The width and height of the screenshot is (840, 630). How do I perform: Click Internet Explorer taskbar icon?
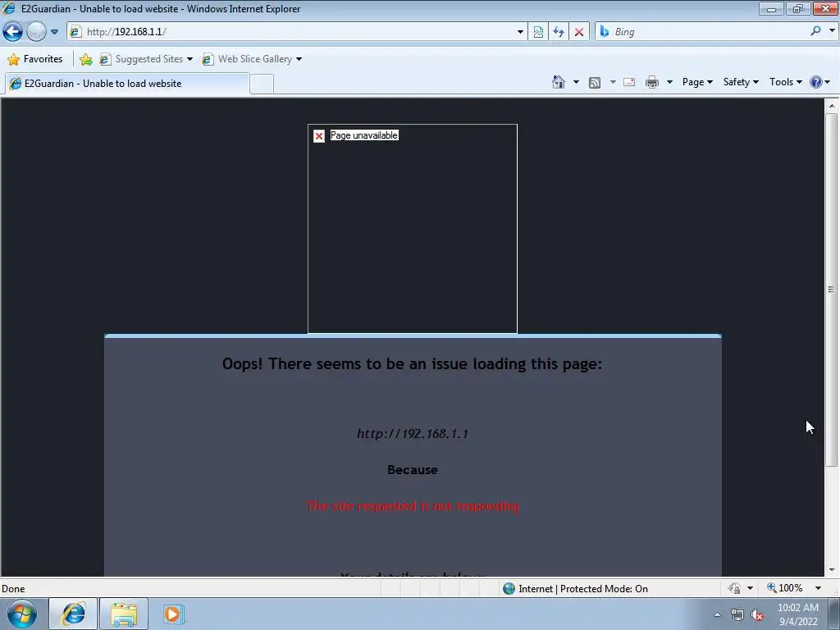pos(73,614)
